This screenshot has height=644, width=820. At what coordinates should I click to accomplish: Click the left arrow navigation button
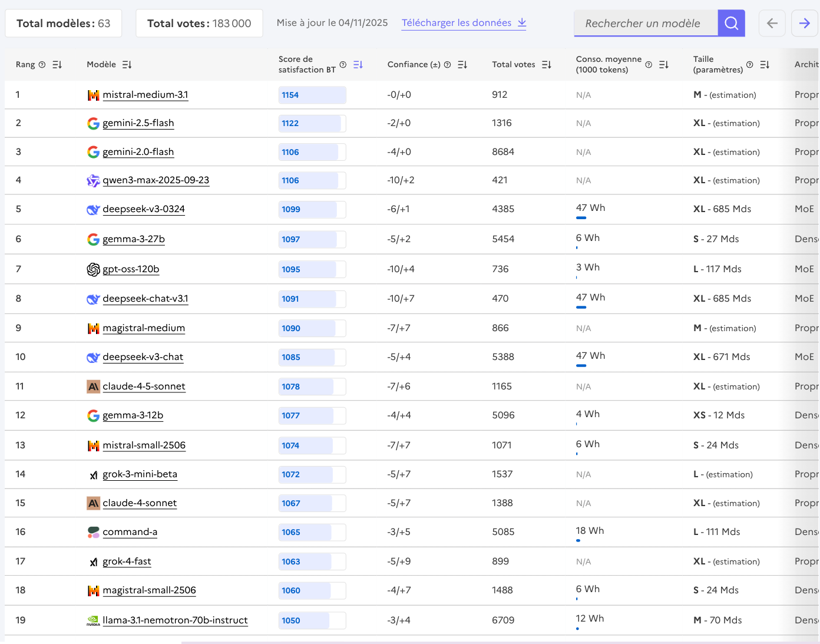click(772, 23)
